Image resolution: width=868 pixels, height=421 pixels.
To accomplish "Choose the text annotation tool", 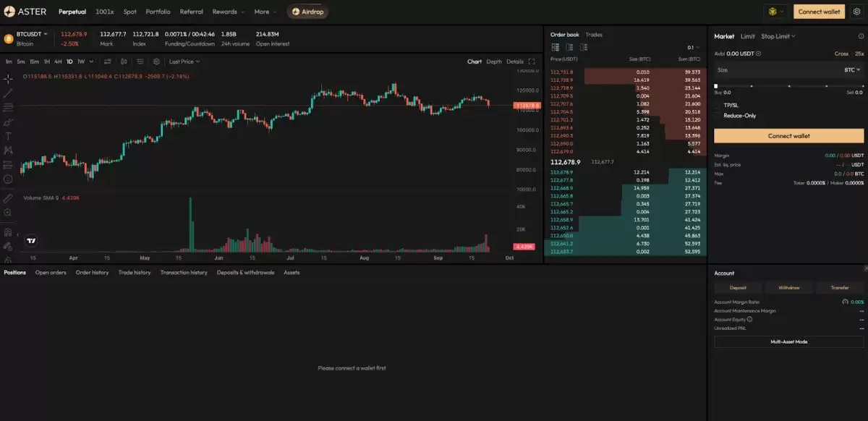I will [8, 135].
